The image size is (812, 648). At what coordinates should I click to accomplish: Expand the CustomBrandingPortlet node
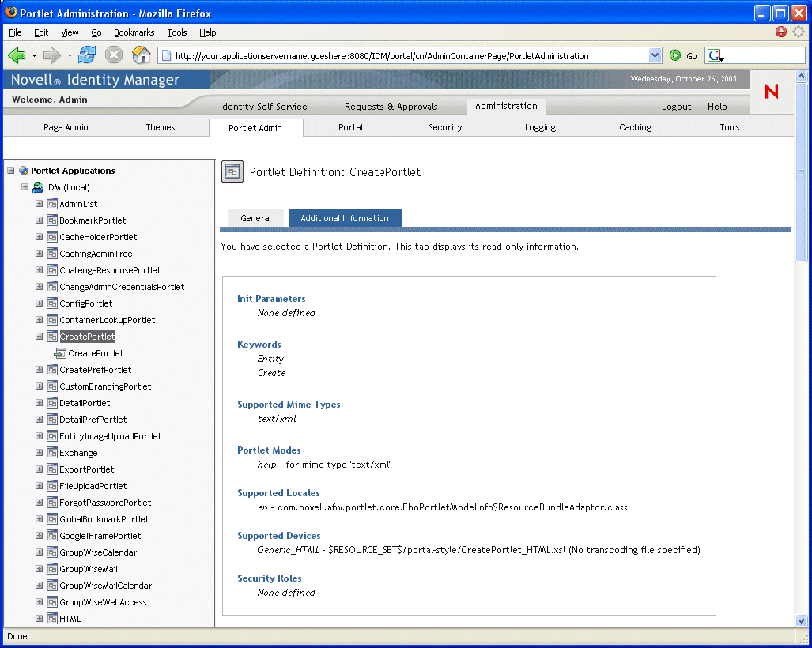click(39, 386)
